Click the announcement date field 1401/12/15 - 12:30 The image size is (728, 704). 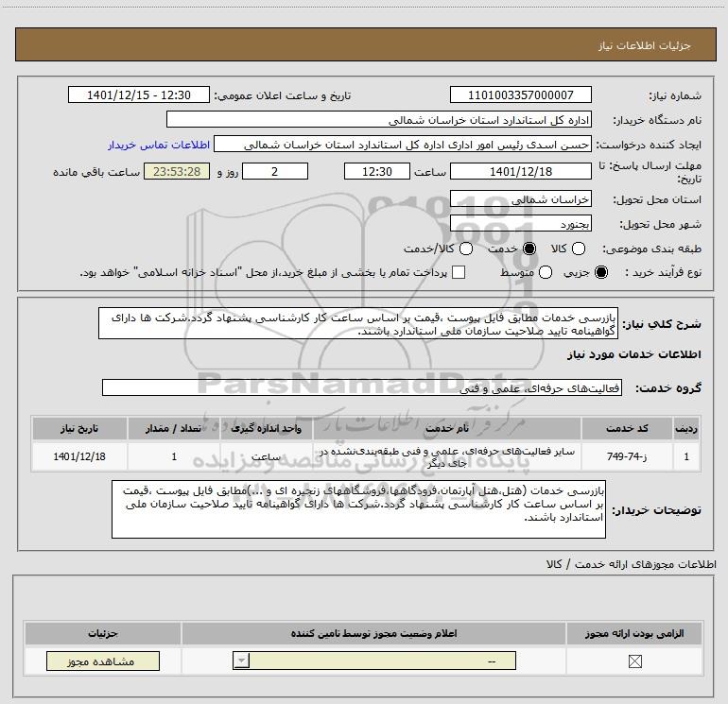(139, 94)
